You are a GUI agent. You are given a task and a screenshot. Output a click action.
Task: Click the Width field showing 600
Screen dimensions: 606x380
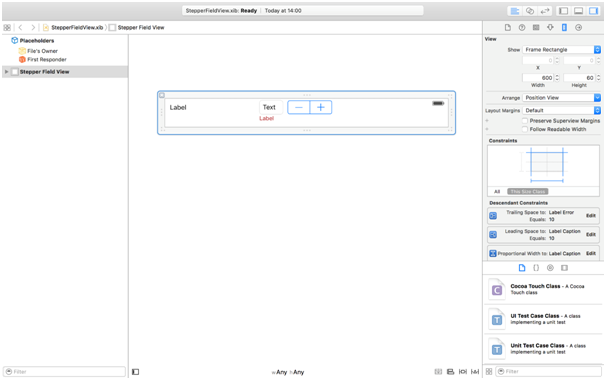coord(538,78)
